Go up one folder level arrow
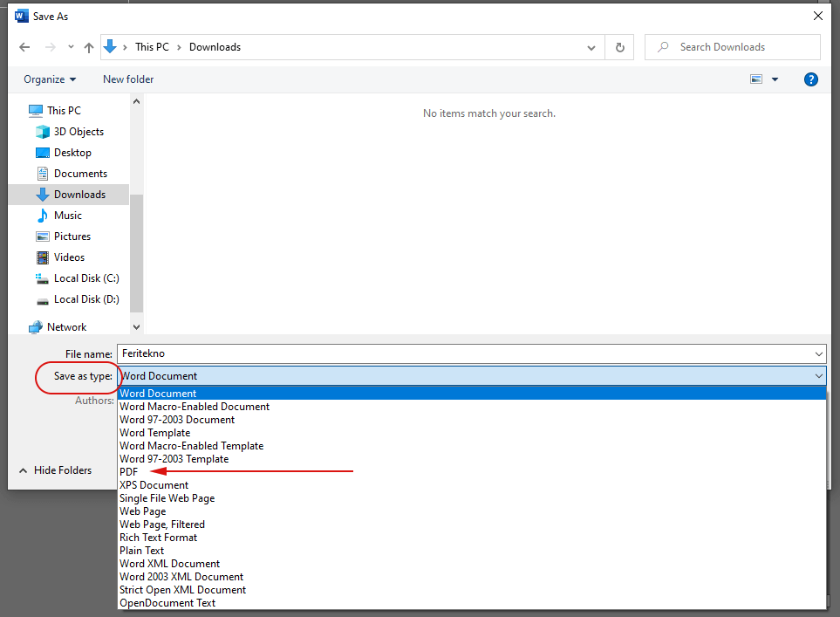 tap(89, 47)
